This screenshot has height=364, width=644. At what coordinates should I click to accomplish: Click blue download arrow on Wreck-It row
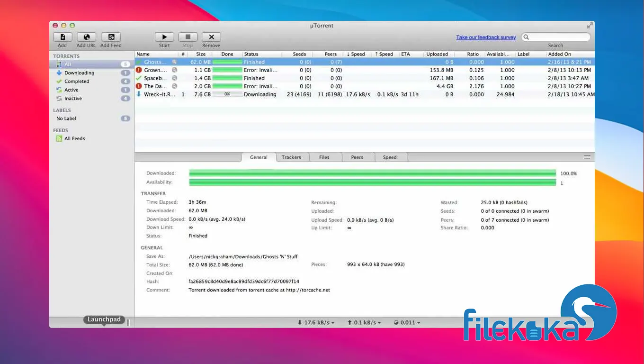[x=139, y=94]
